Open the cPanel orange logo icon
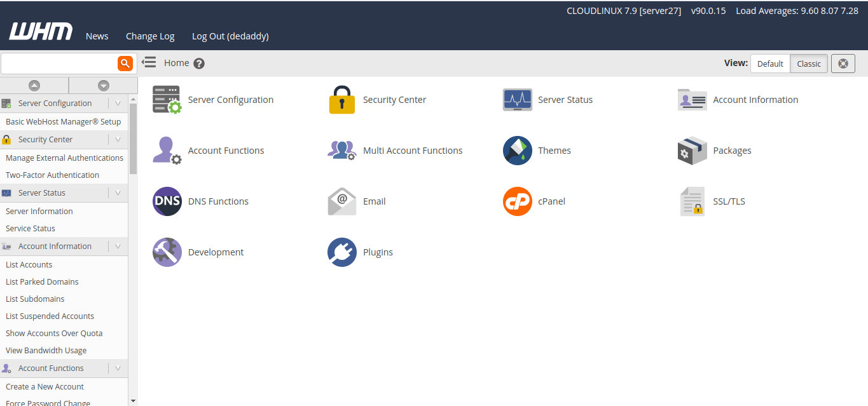868x406 pixels. coord(517,201)
